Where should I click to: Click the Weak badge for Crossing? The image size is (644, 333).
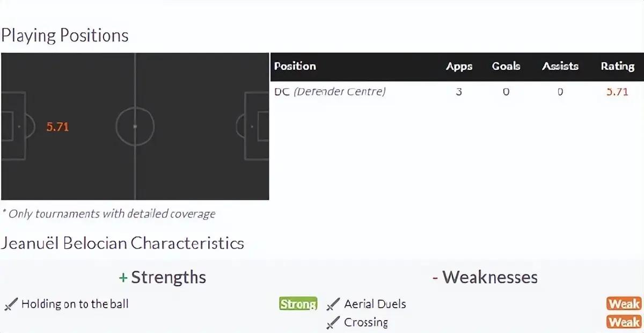pyautogui.click(x=624, y=322)
